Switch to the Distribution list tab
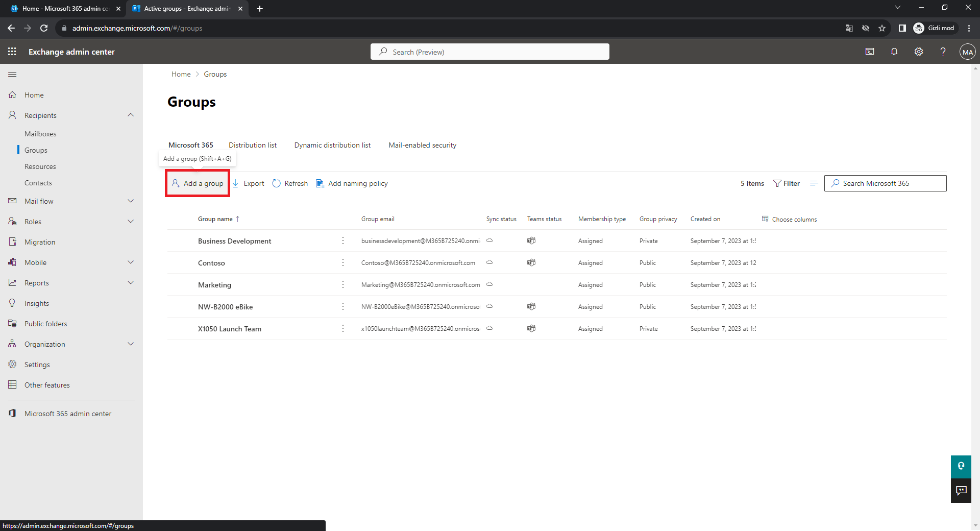980x531 pixels. 252,145
